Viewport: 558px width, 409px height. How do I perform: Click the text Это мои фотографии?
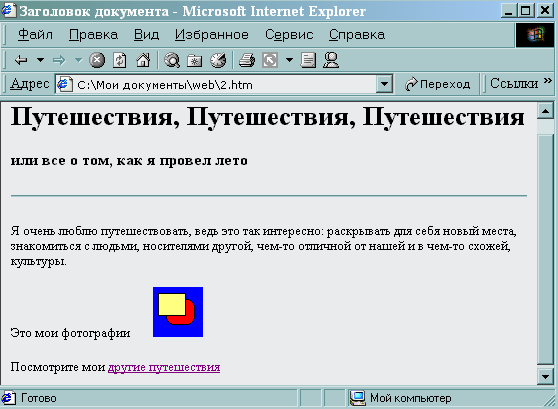click(x=70, y=333)
